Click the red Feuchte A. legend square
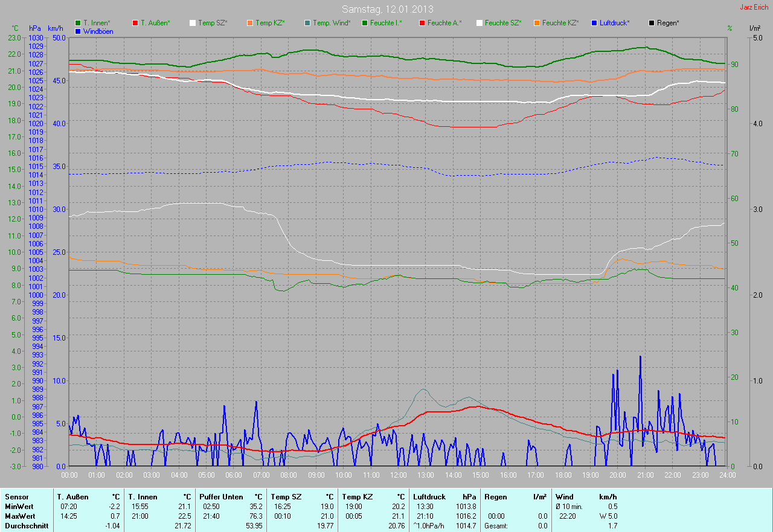The width and height of the screenshot is (773, 532). click(x=422, y=23)
